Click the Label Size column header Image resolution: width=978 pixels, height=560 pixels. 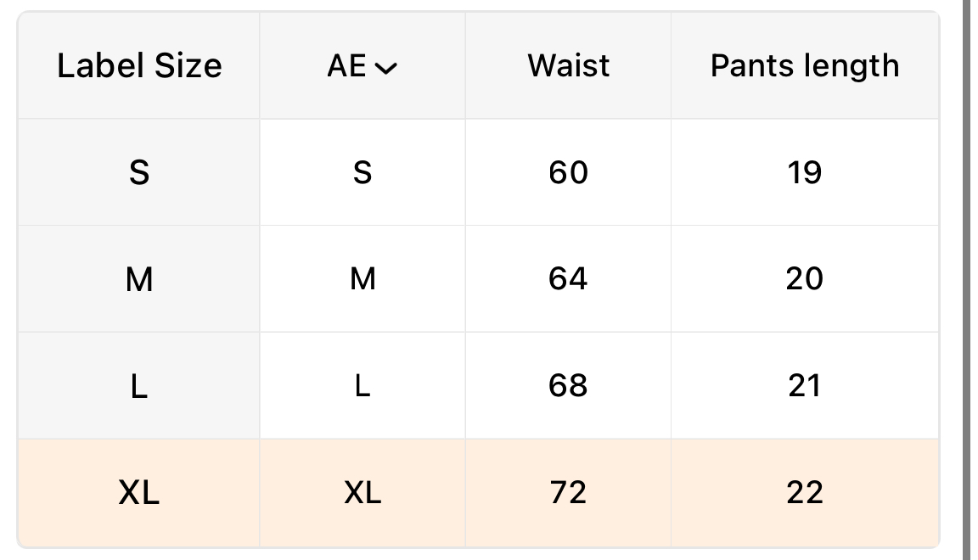pyautogui.click(x=139, y=66)
